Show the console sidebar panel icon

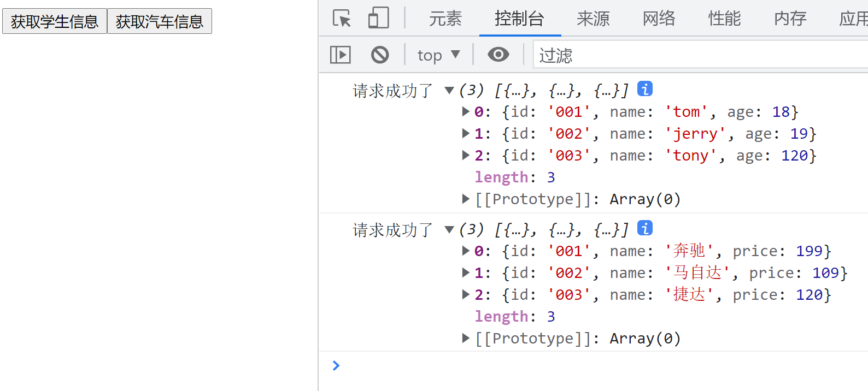click(x=341, y=55)
